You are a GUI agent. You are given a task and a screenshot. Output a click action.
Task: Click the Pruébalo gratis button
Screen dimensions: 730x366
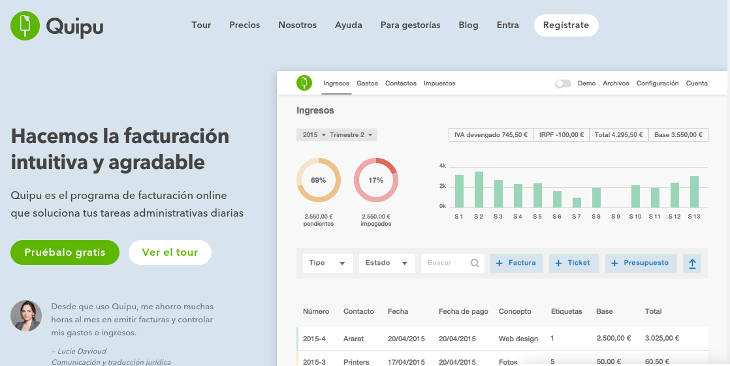[x=65, y=252]
